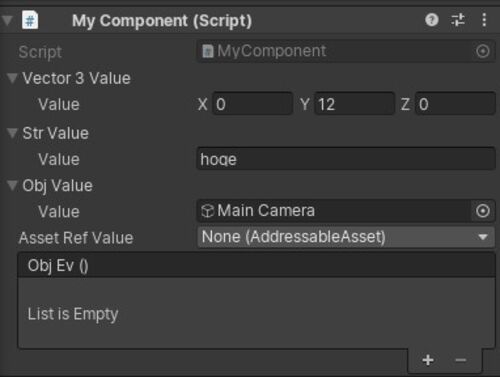Image resolution: width=500 pixels, height=377 pixels.
Task: Click the string field containing hoge
Action: coord(346,159)
